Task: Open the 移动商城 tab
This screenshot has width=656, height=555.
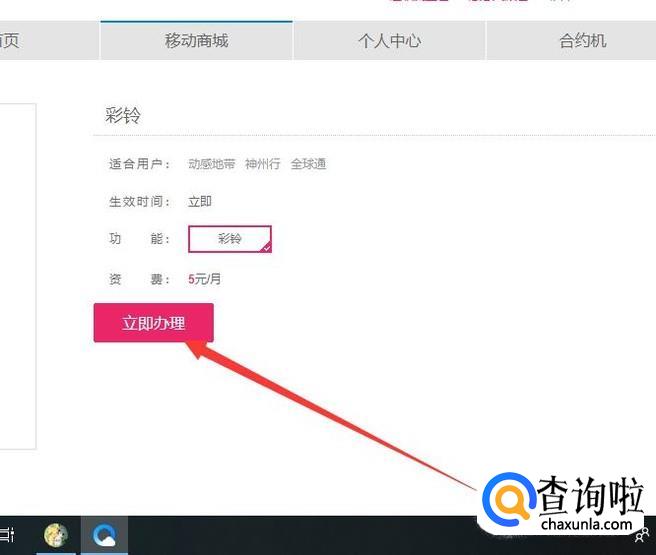Action: (196, 41)
